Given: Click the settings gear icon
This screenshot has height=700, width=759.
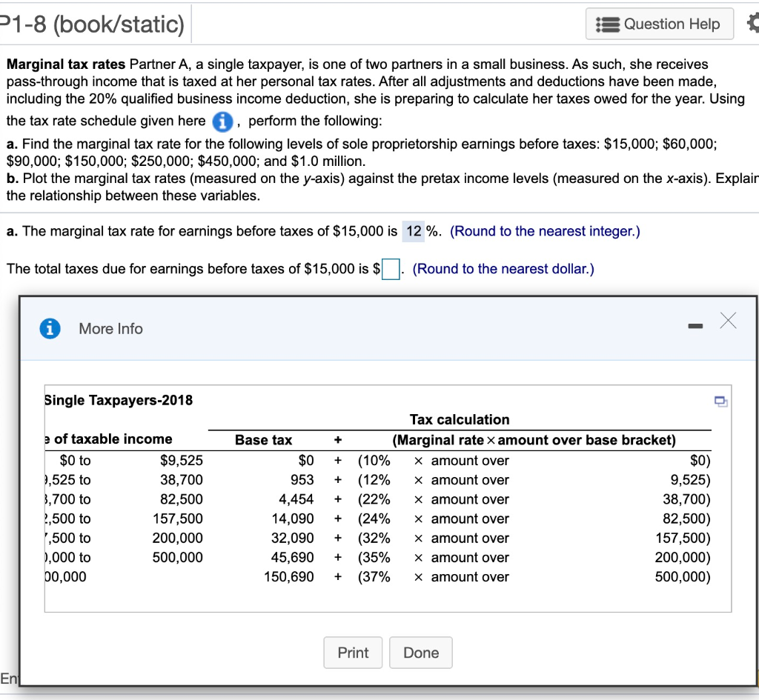Looking at the screenshot, I should tap(753, 23).
